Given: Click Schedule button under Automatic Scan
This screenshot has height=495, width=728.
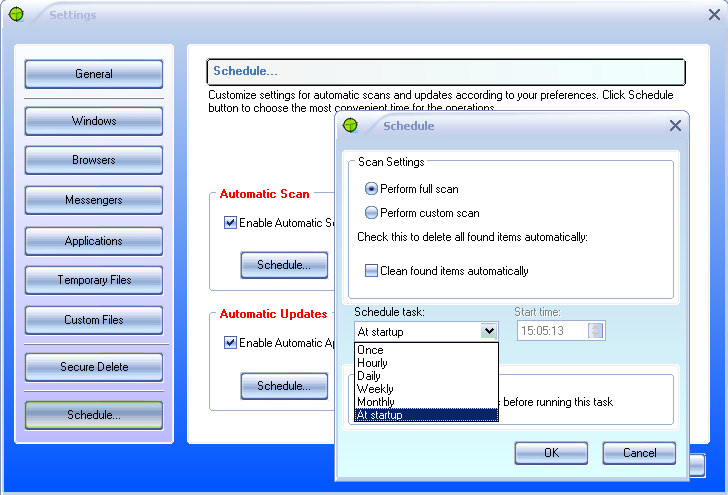Looking at the screenshot, I should click(284, 265).
